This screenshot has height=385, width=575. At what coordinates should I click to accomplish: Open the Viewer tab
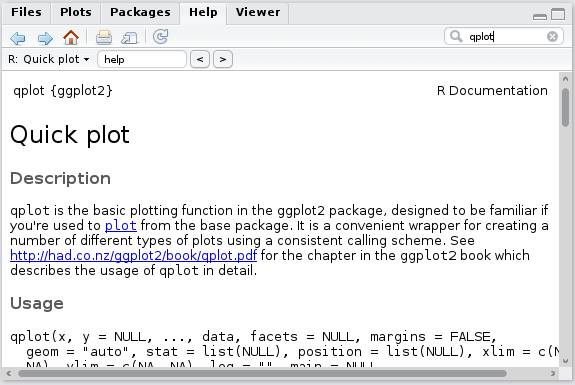pos(258,12)
